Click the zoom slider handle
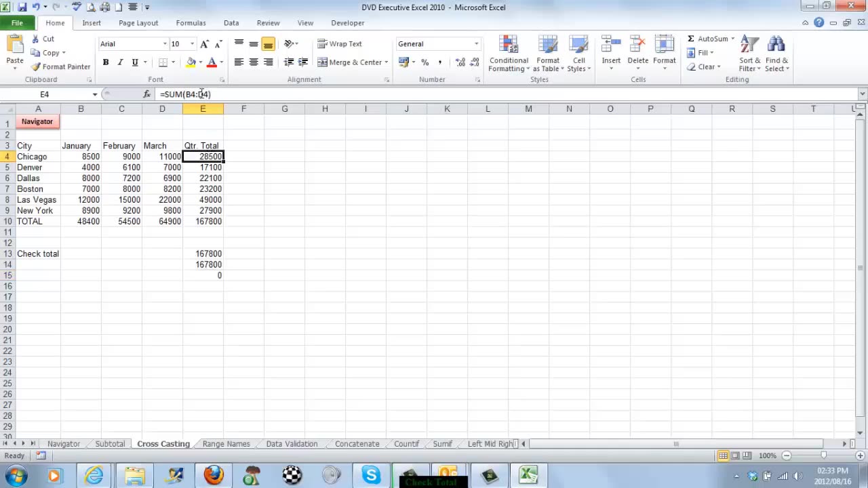The image size is (868, 488). coord(823,455)
